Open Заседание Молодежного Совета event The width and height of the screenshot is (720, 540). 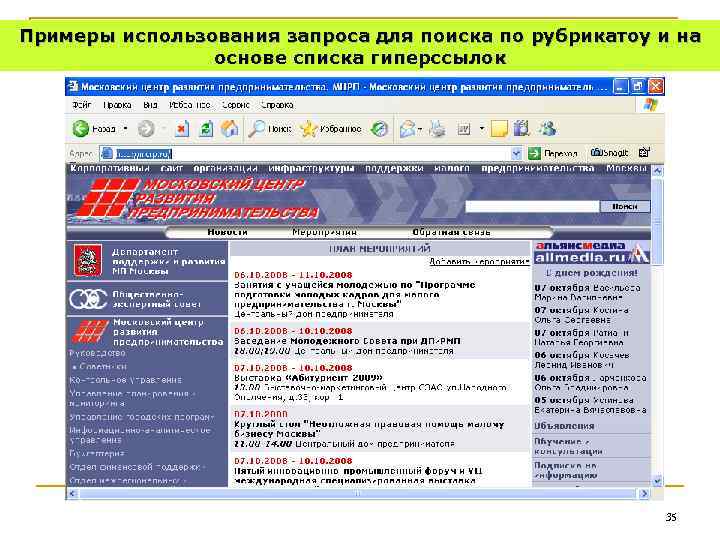coord(347,341)
